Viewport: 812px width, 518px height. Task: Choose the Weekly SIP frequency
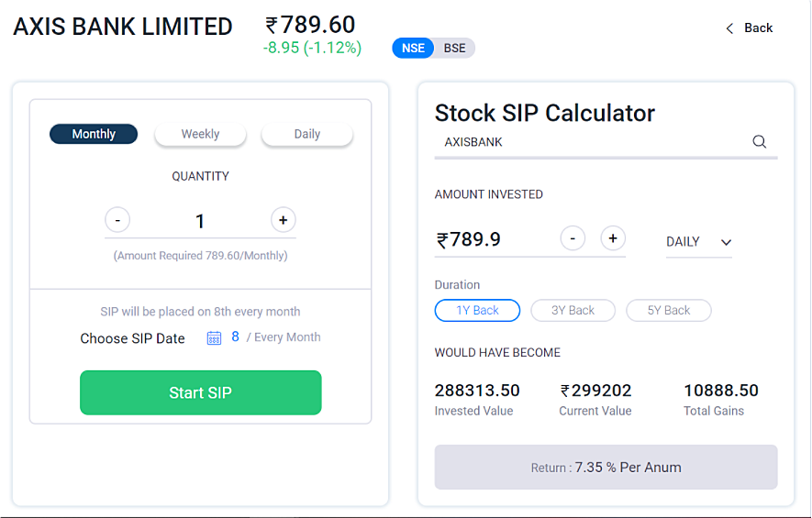coord(200,134)
